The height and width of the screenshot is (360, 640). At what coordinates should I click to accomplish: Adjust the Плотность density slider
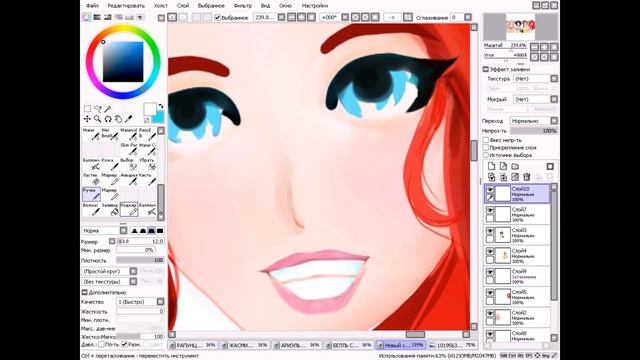[x=140, y=260]
